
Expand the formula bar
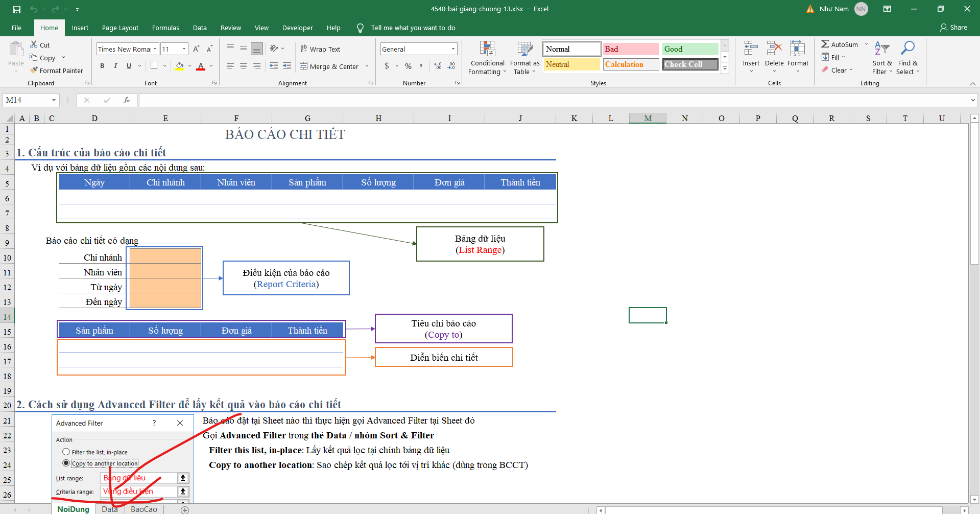[x=973, y=100]
